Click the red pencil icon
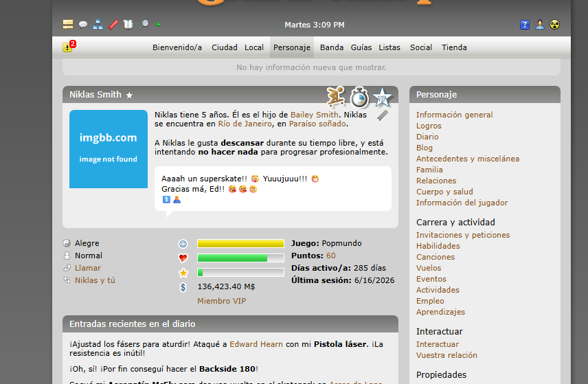This screenshot has width=588, height=384. coord(113,24)
